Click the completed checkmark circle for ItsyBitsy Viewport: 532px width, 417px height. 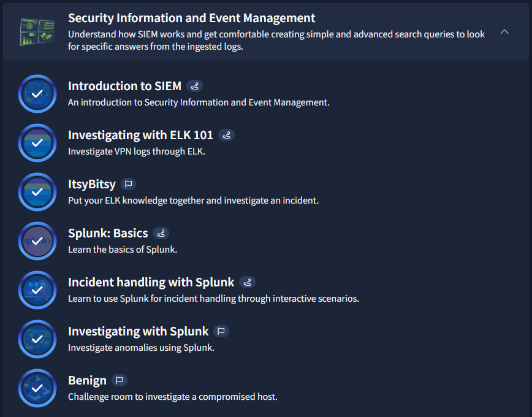[37, 192]
